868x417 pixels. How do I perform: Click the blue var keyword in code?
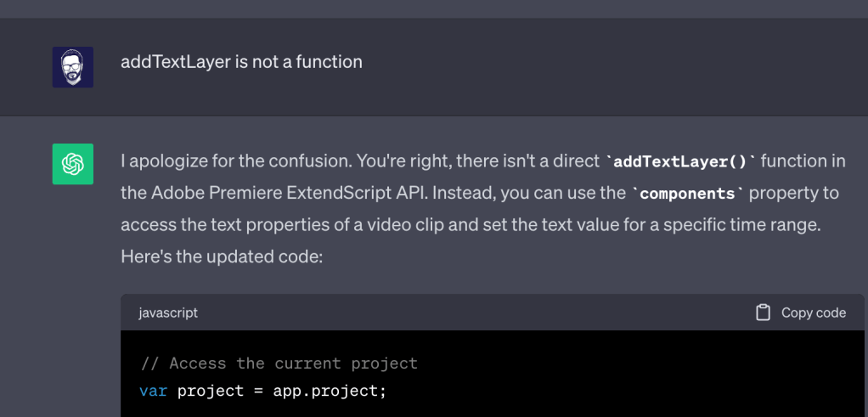pos(154,391)
